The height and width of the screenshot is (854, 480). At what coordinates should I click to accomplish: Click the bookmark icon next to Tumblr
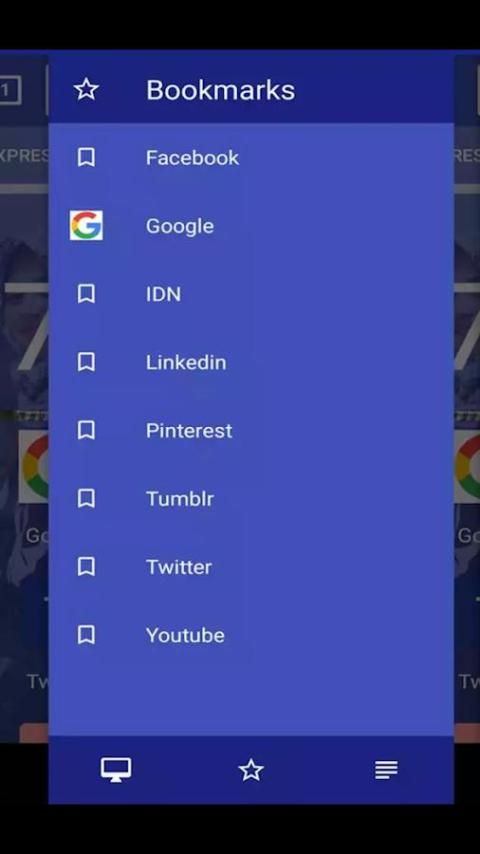coord(86,498)
